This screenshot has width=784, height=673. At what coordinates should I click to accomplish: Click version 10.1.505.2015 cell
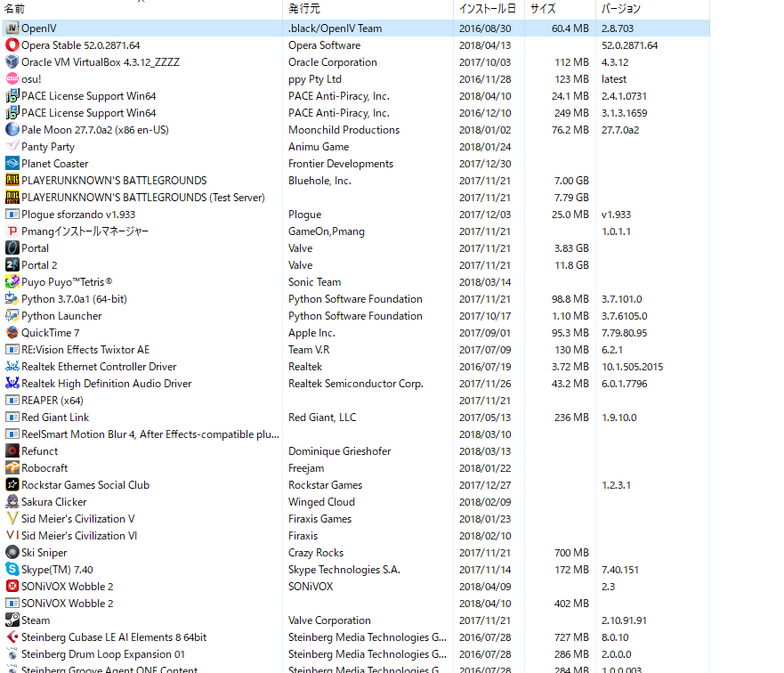pyautogui.click(x=633, y=367)
